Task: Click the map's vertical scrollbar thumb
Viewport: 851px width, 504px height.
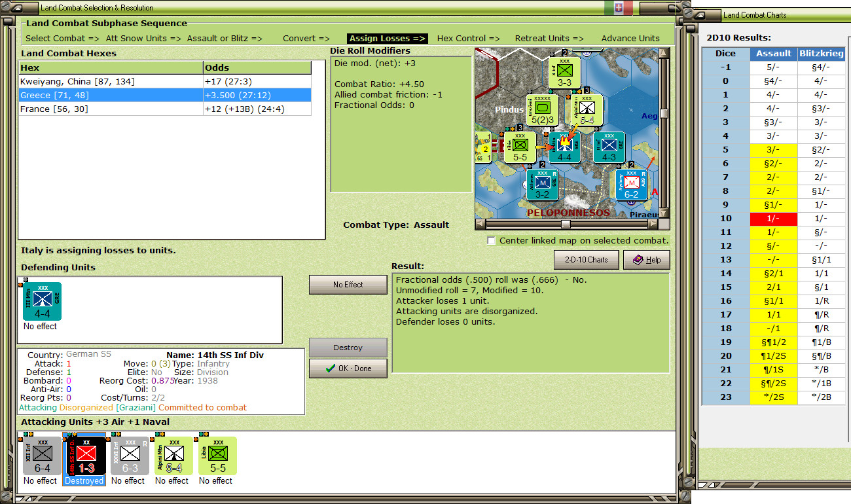Action: tap(664, 113)
